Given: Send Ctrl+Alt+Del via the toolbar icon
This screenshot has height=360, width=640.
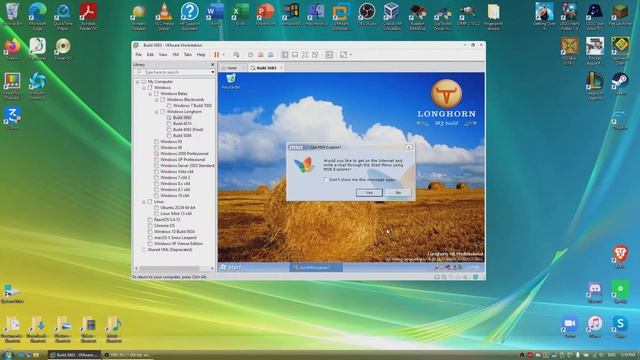Looking at the screenshot, I should [x=236, y=55].
